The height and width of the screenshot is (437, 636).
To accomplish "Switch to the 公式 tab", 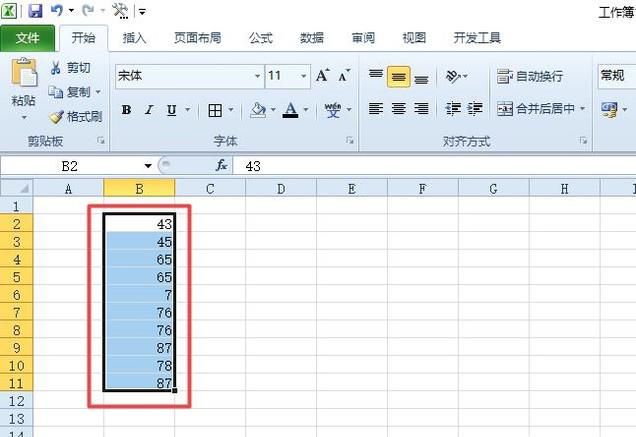I will [x=261, y=38].
